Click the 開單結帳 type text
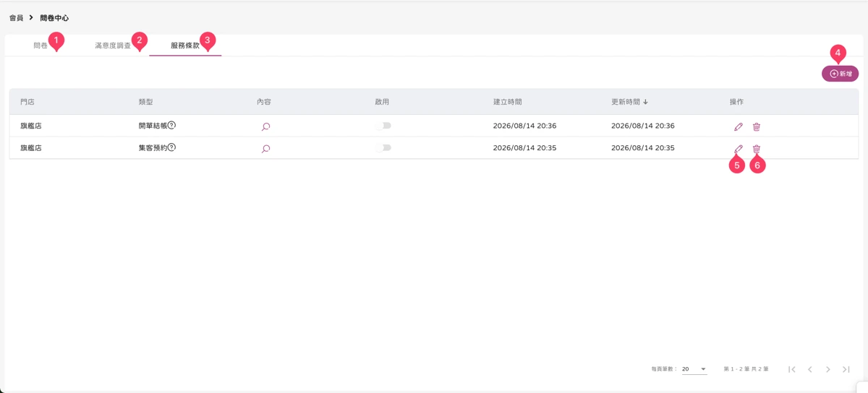Screen dimensions: 868x393 click(153, 126)
